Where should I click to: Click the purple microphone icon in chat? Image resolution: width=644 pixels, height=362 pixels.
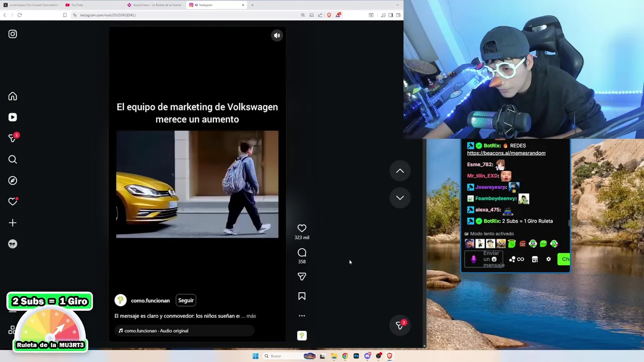[x=473, y=259]
